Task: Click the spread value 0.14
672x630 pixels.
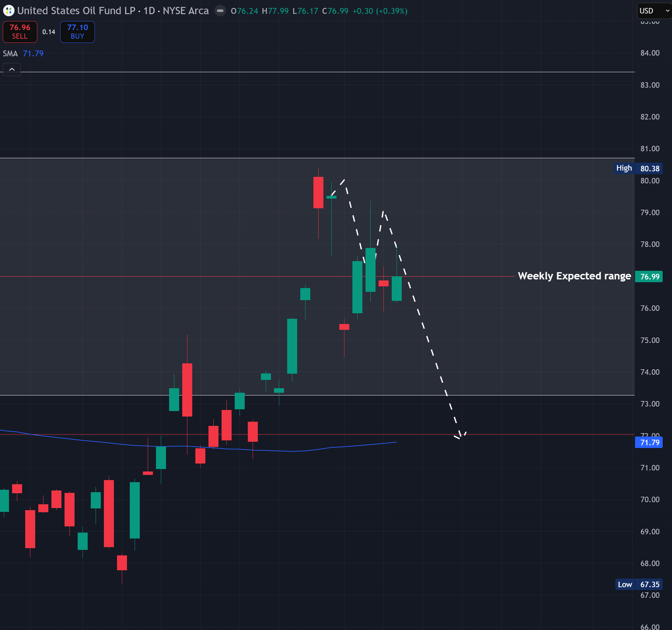Action: (49, 32)
